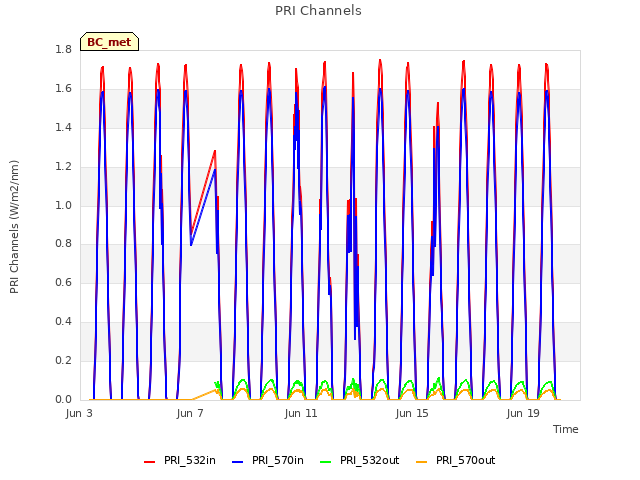Toggle the PRI_532in legend label

click(x=190, y=460)
